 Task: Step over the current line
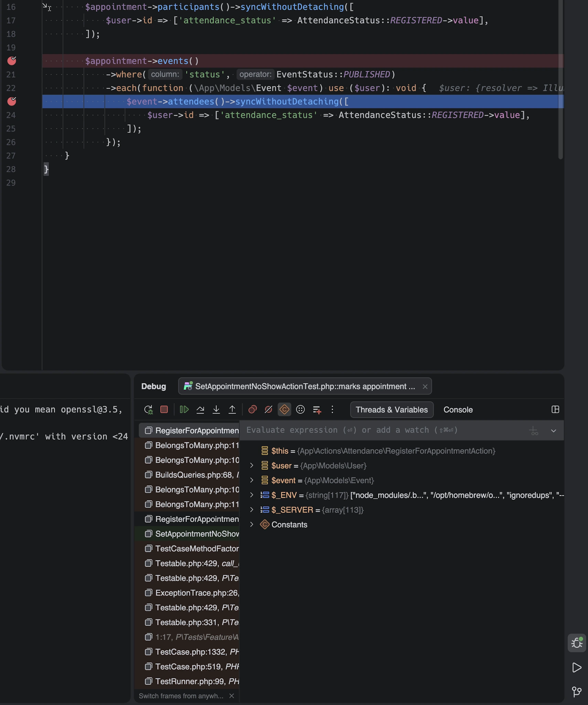point(200,410)
